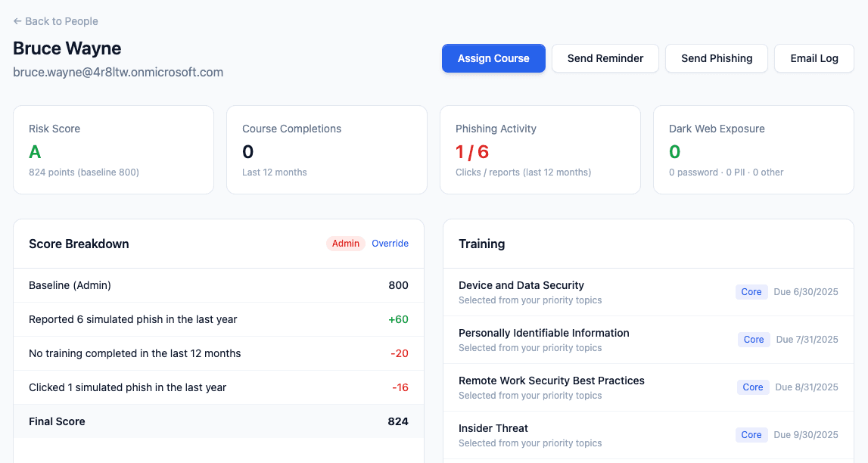Click the 'Due 8/31/2025' date

pos(807,387)
